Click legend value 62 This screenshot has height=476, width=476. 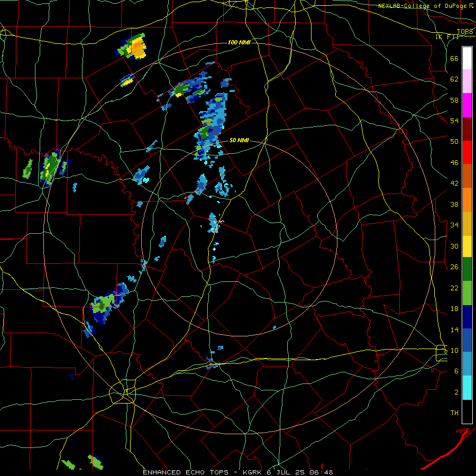coord(454,79)
